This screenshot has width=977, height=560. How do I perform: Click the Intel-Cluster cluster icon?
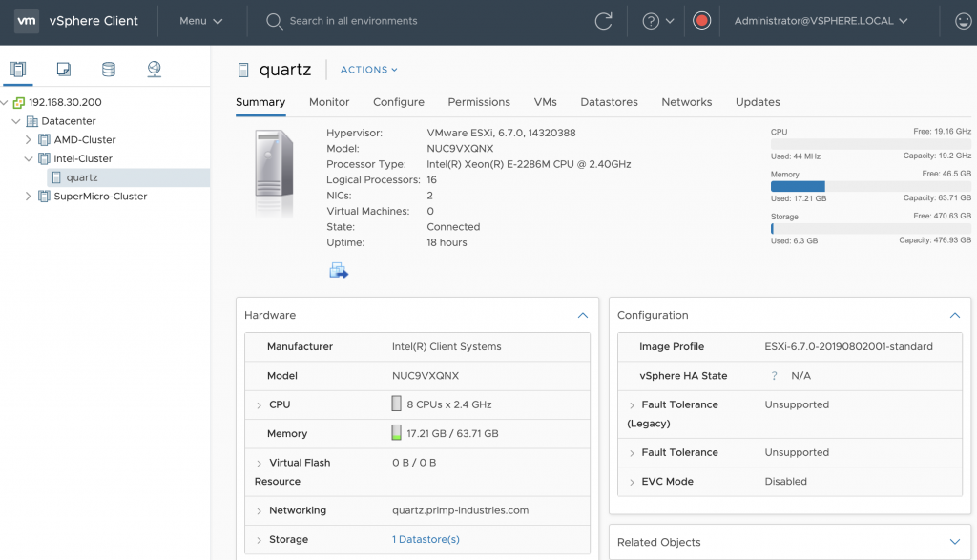pyautogui.click(x=44, y=158)
